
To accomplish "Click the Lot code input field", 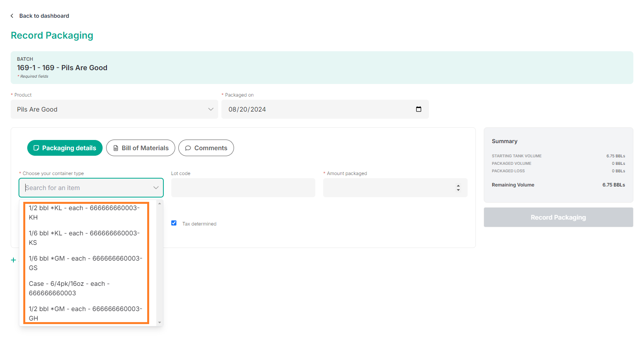I will [x=243, y=188].
